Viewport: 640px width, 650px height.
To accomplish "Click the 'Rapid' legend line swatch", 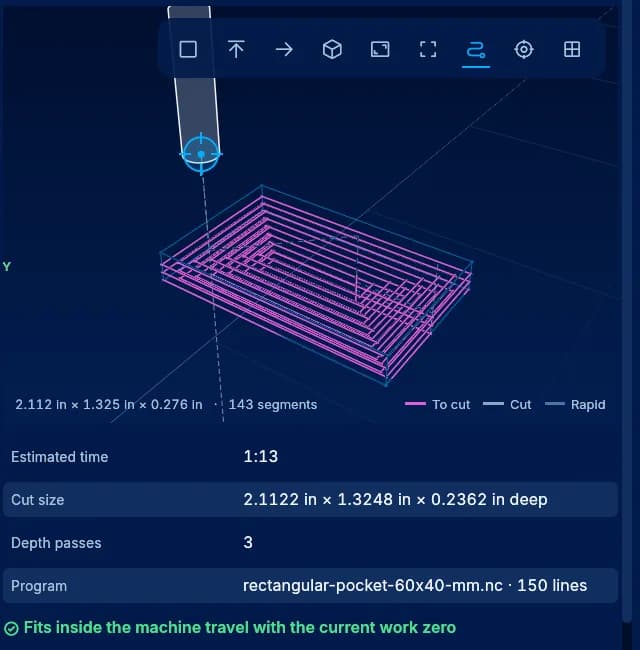I will click(x=555, y=404).
